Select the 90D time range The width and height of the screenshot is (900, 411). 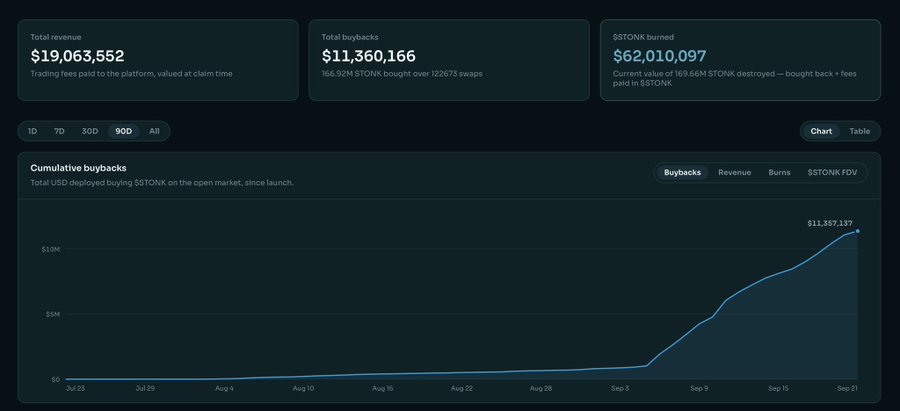pyautogui.click(x=123, y=131)
